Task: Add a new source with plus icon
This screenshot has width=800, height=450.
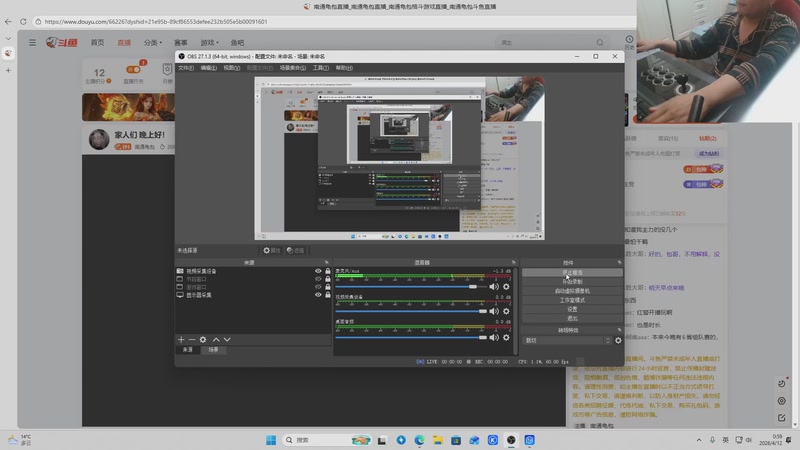Action: point(181,339)
